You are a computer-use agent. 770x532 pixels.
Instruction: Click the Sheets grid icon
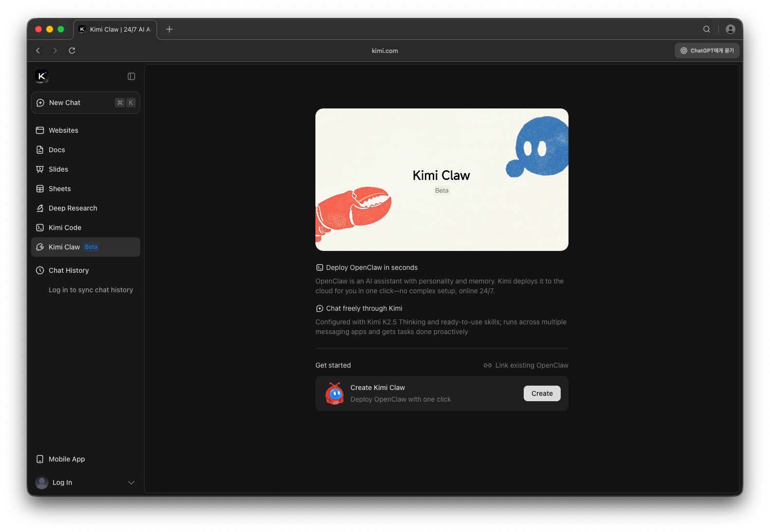pos(40,189)
